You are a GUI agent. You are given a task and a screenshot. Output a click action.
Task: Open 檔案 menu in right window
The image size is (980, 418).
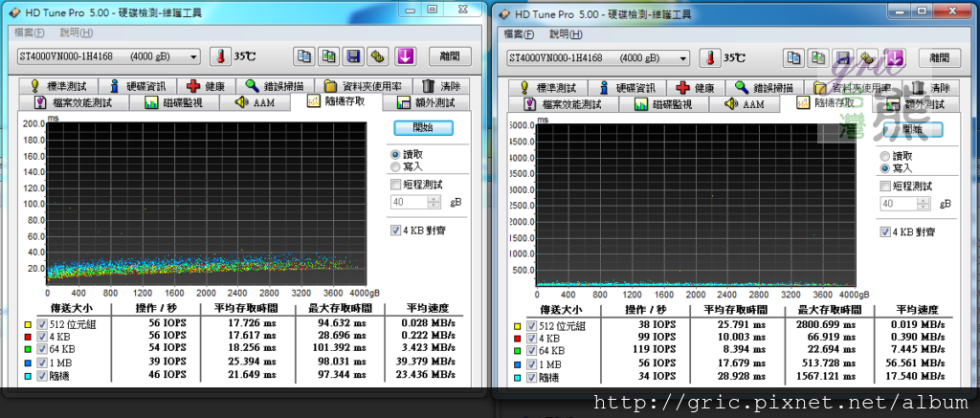click(x=520, y=34)
